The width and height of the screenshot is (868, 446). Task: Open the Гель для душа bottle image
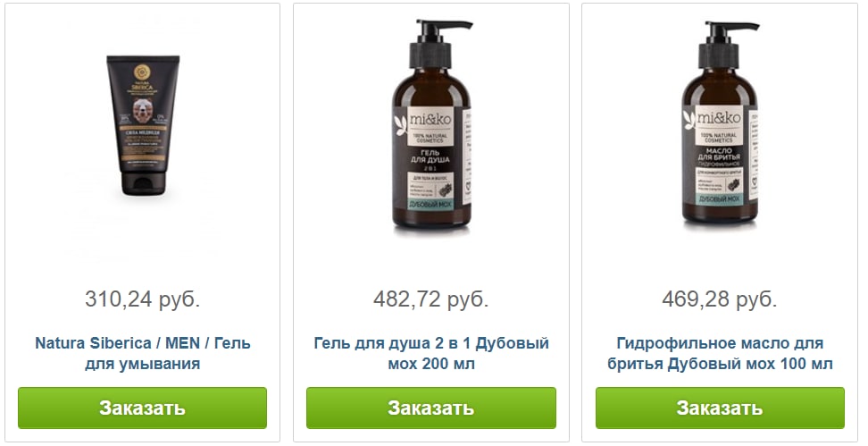point(432,124)
